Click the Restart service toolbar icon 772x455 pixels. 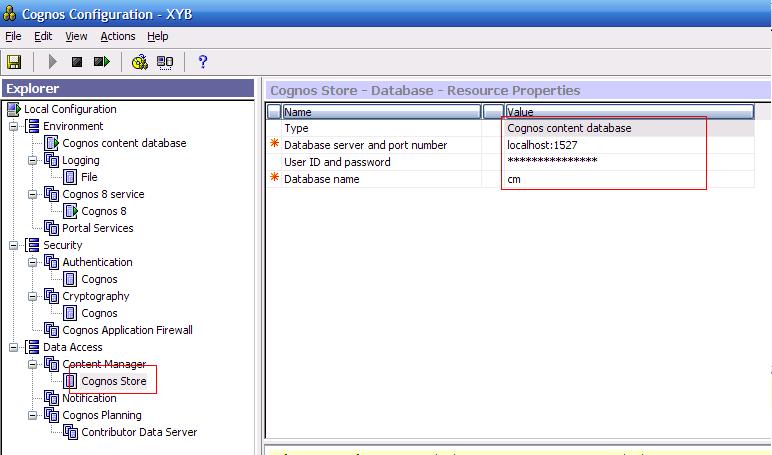pos(101,62)
